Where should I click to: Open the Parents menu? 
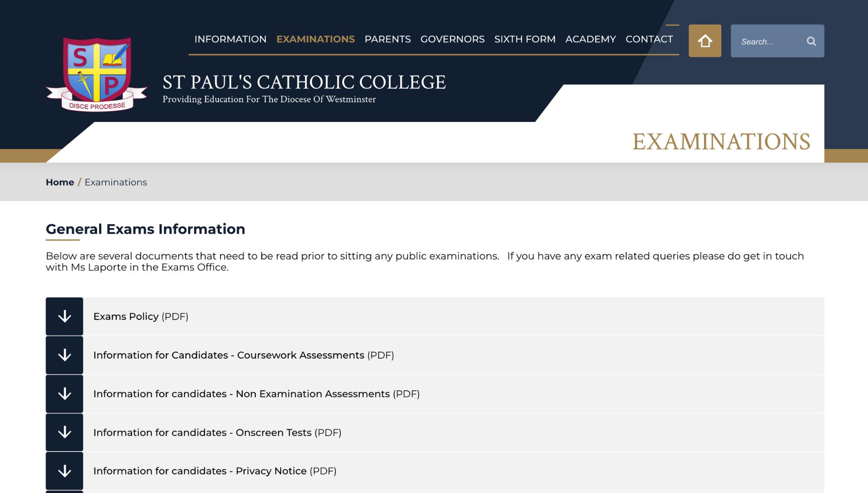click(x=387, y=39)
